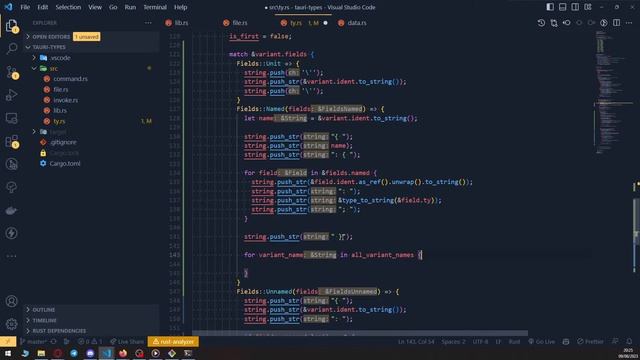Image resolution: width=640 pixels, height=360 pixels.
Task: Open editor more actions ellipsis
Action: click(629, 23)
